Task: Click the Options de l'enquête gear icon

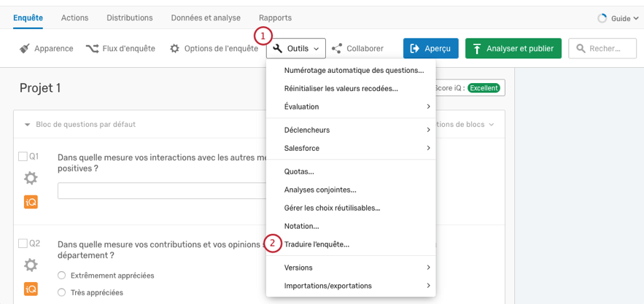Action: 174,48
